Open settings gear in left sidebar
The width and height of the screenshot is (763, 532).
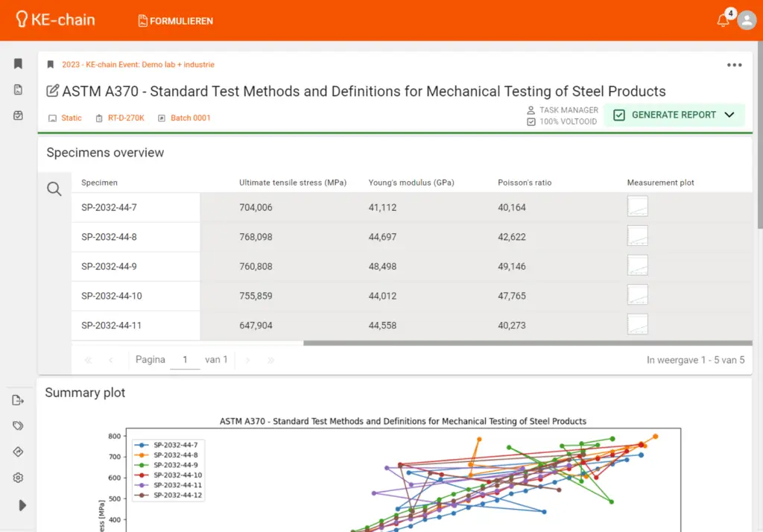[x=19, y=478]
